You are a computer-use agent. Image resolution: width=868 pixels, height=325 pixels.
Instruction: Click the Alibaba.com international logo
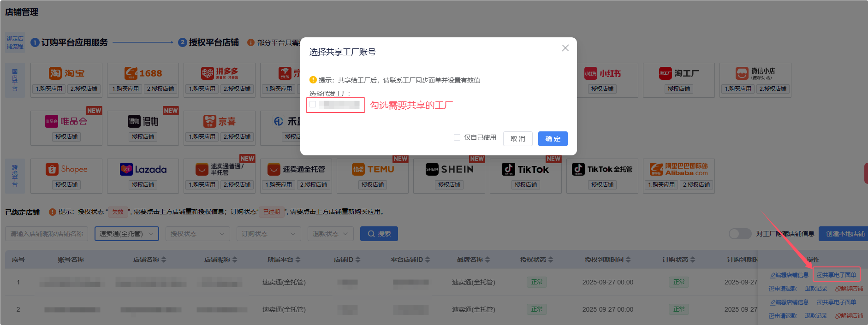pos(679,169)
